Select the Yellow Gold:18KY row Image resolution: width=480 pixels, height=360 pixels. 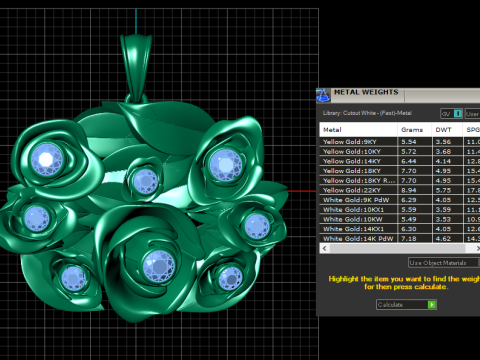(400, 171)
